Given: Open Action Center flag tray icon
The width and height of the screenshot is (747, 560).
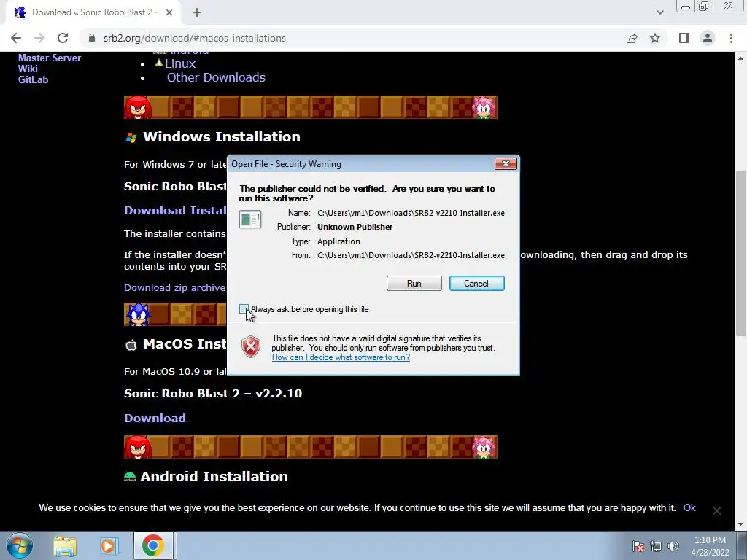Looking at the screenshot, I should tap(638, 546).
